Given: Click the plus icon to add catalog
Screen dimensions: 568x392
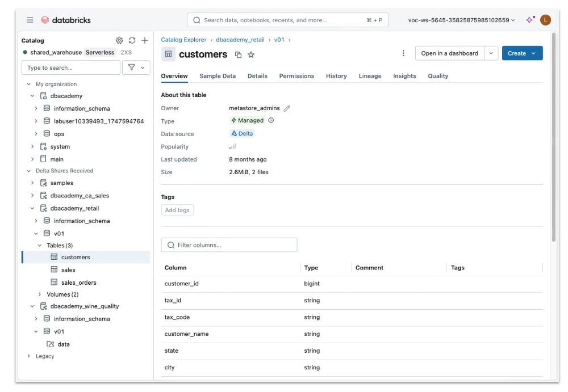Looking at the screenshot, I should point(145,40).
